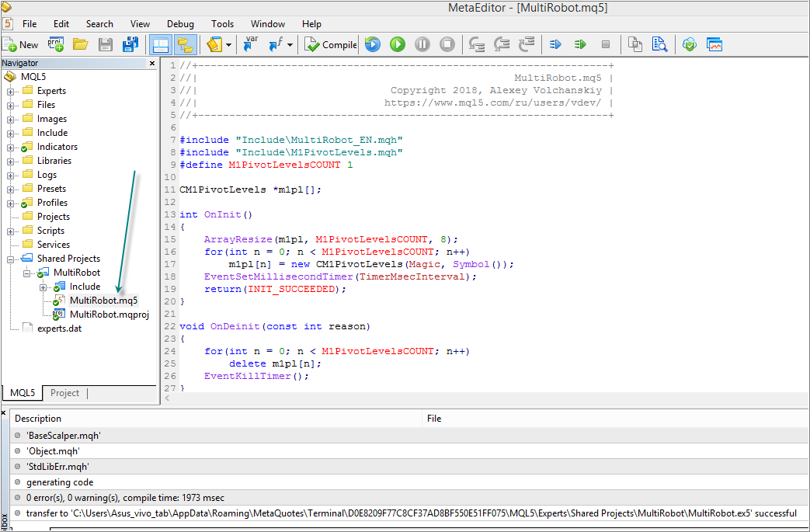Screen dimensions: 810x532
Task: Pause the debugging session
Action: 422,45
